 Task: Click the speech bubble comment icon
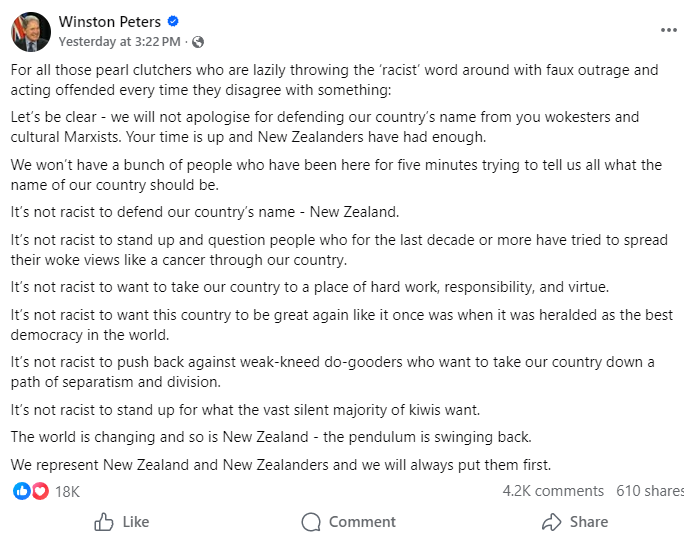[x=311, y=522]
